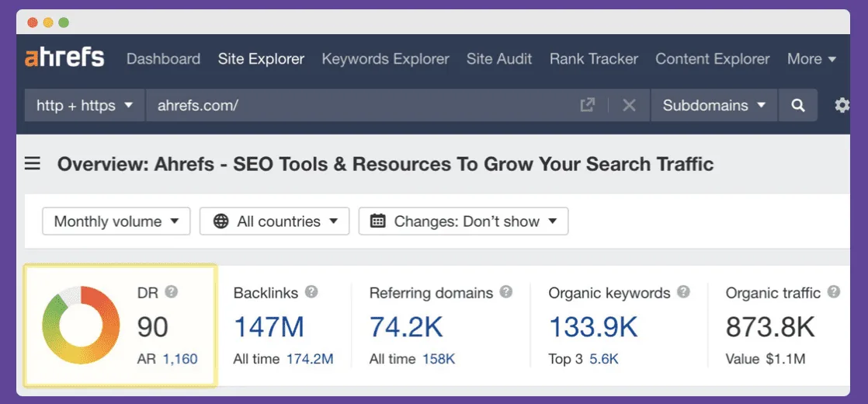
Task: Click the Value $1.1M text
Action: click(766, 359)
